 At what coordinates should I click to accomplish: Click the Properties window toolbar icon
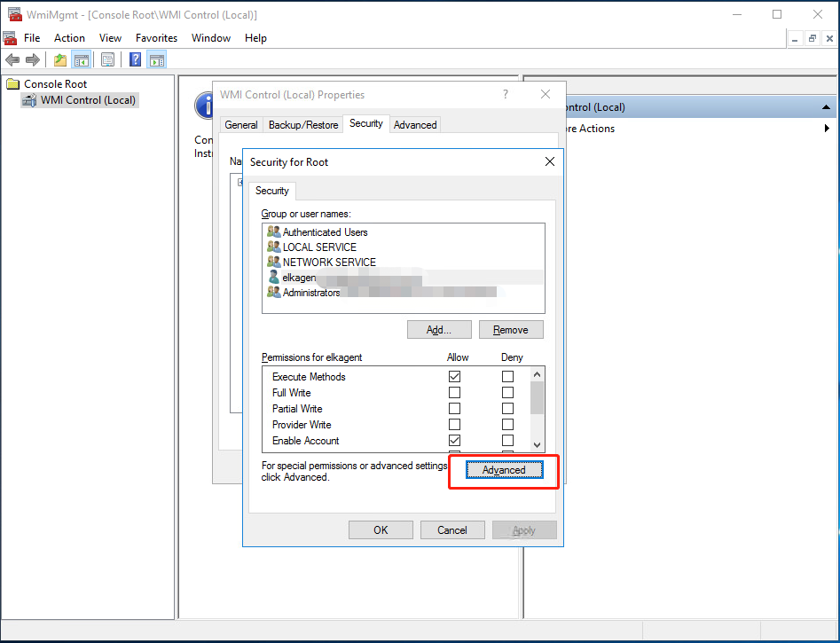click(106, 59)
